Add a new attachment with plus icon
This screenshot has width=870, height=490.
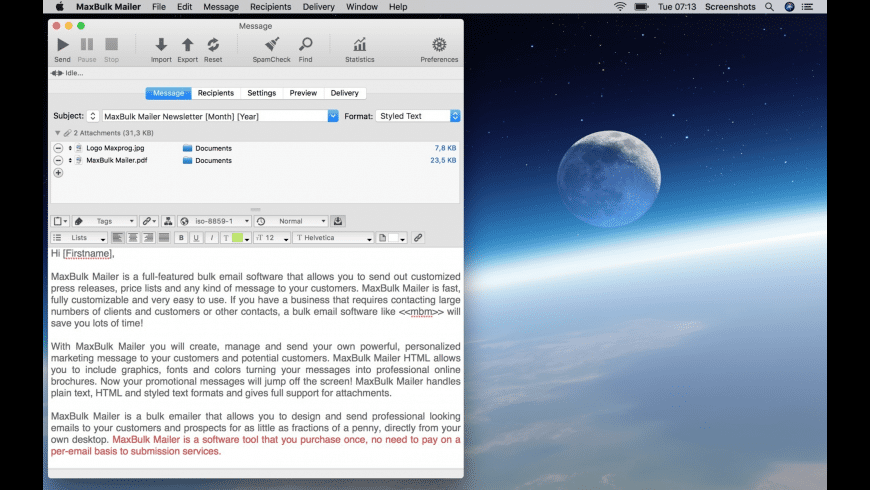(x=58, y=173)
